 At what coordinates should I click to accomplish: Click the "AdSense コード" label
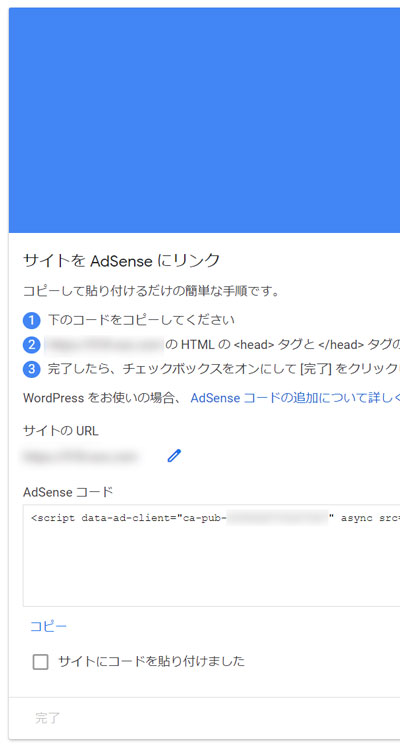(x=68, y=491)
